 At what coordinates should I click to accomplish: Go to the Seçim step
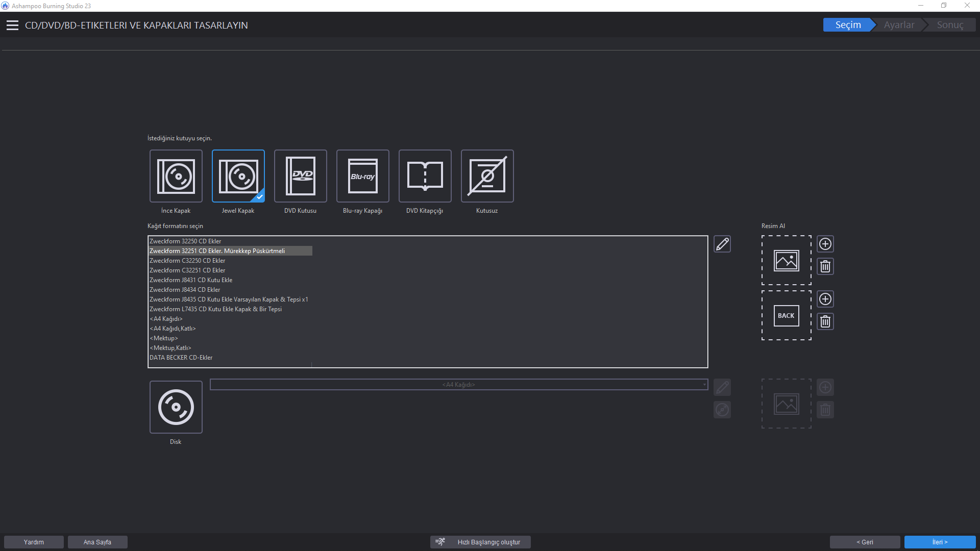click(848, 25)
